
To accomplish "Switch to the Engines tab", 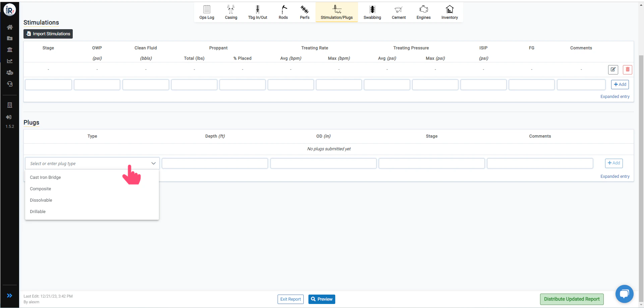I will click(423, 12).
